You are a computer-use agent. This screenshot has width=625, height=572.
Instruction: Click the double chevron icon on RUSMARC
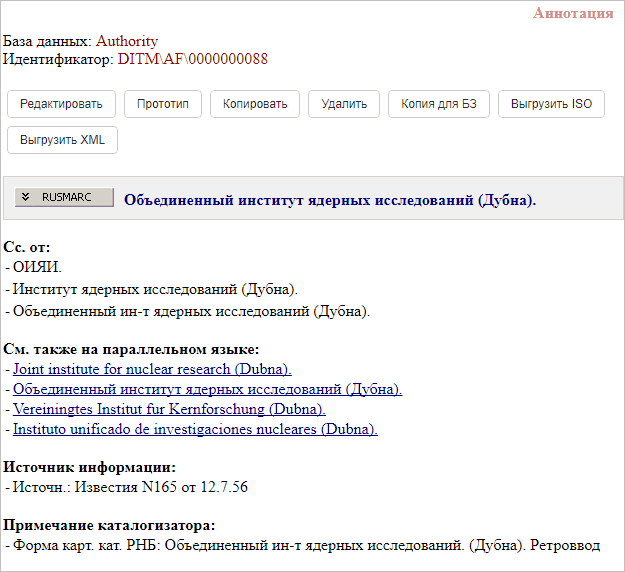[26, 197]
